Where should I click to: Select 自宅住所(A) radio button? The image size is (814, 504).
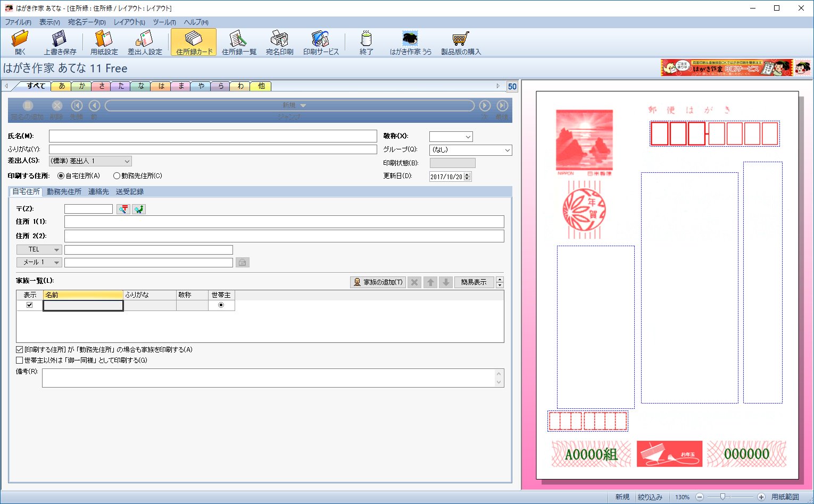point(61,175)
